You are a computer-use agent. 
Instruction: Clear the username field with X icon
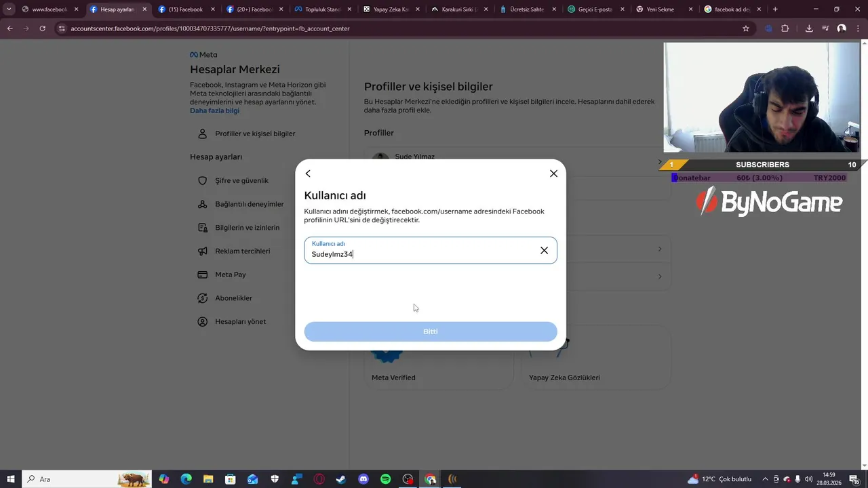coord(544,250)
